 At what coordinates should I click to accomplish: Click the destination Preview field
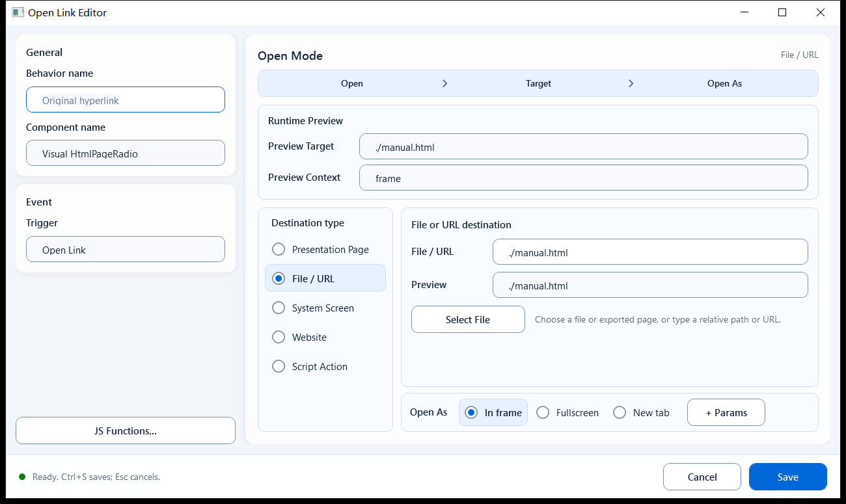coord(651,285)
